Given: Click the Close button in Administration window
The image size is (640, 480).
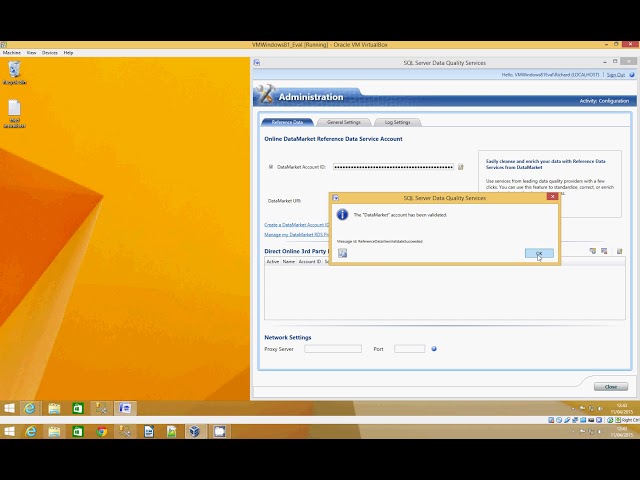Looking at the screenshot, I should [x=611, y=387].
